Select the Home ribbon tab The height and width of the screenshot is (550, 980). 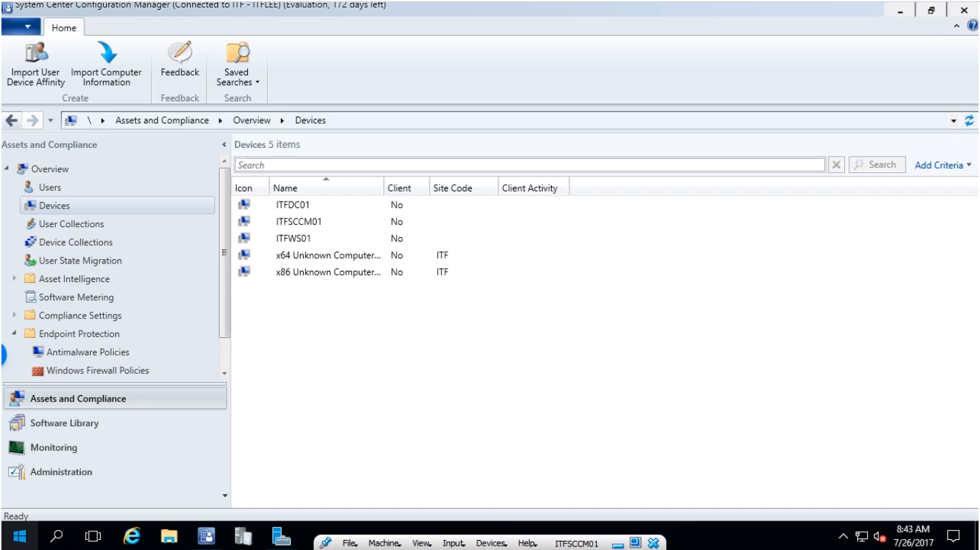tap(64, 28)
